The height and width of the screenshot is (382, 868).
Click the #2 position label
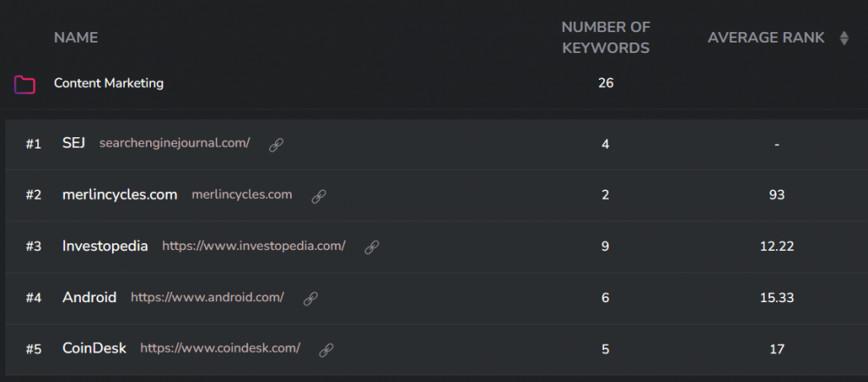click(33, 195)
